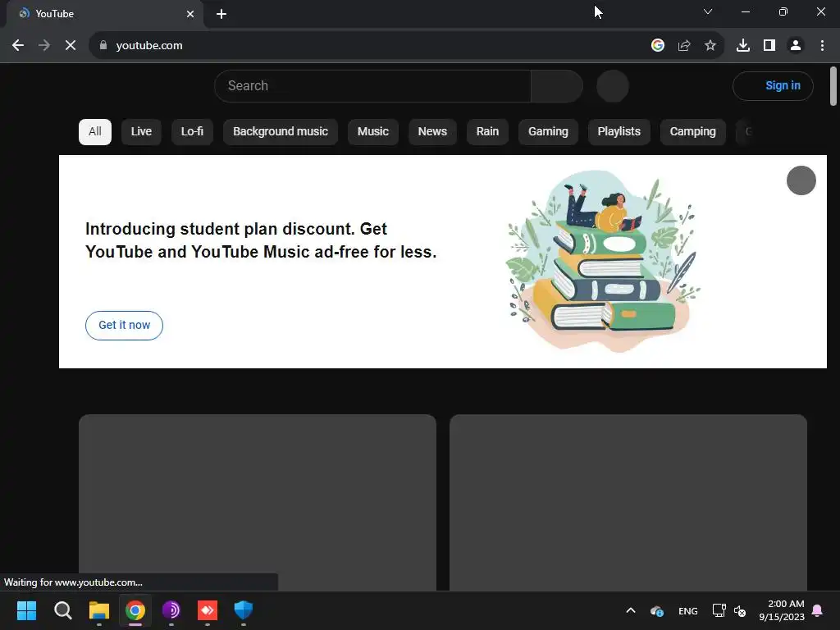Select the YouTube browser tab
The width and height of the screenshot is (840, 630).
point(104,14)
